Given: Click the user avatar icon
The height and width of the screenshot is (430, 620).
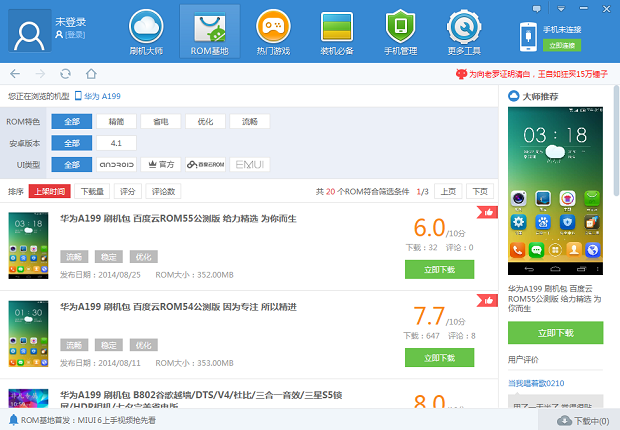Looking at the screenshot, I should 30,31.
